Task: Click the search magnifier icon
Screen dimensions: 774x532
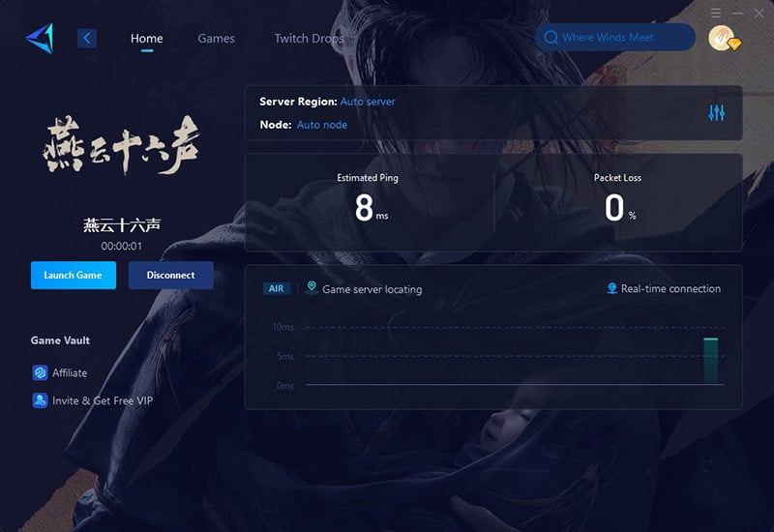Action: pos(551,38)
